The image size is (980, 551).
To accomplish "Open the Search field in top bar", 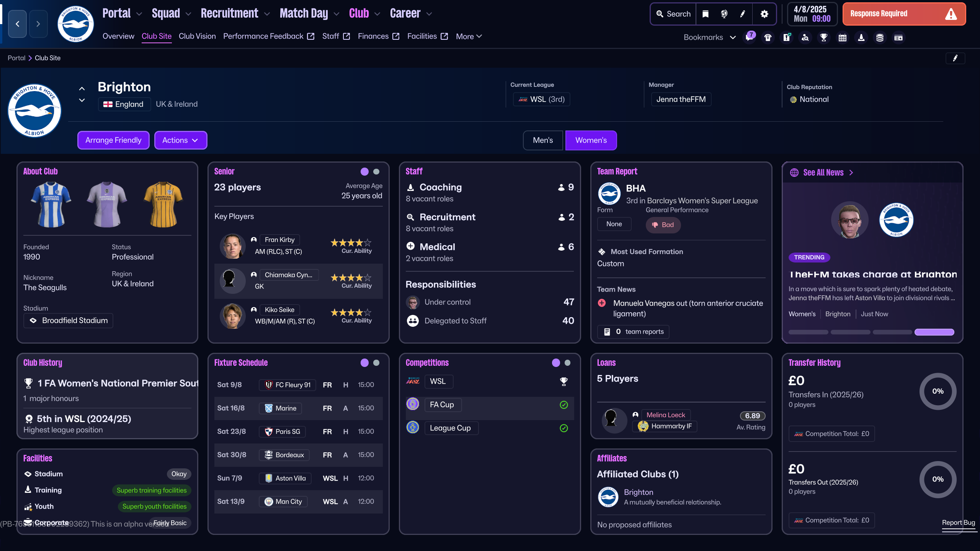I will 673,14.
